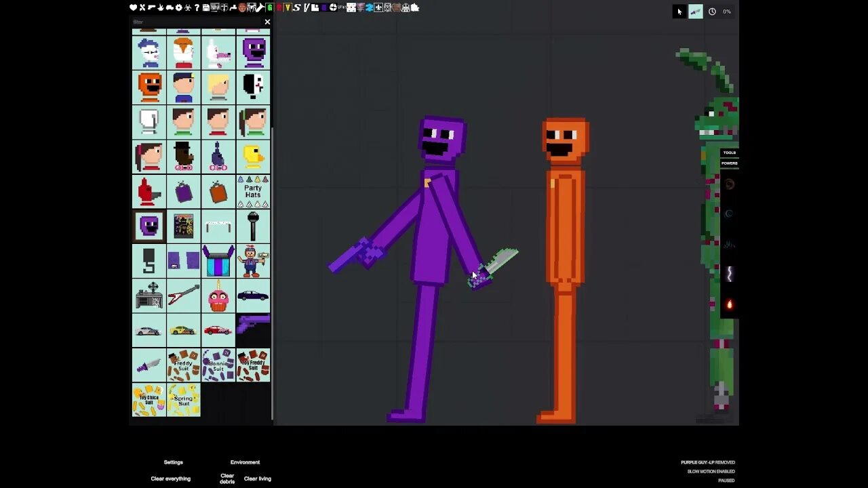Switch to the POWERS tab
This screenshot has width=868, height=488.
pyautogui.click(x=729, y=163)
